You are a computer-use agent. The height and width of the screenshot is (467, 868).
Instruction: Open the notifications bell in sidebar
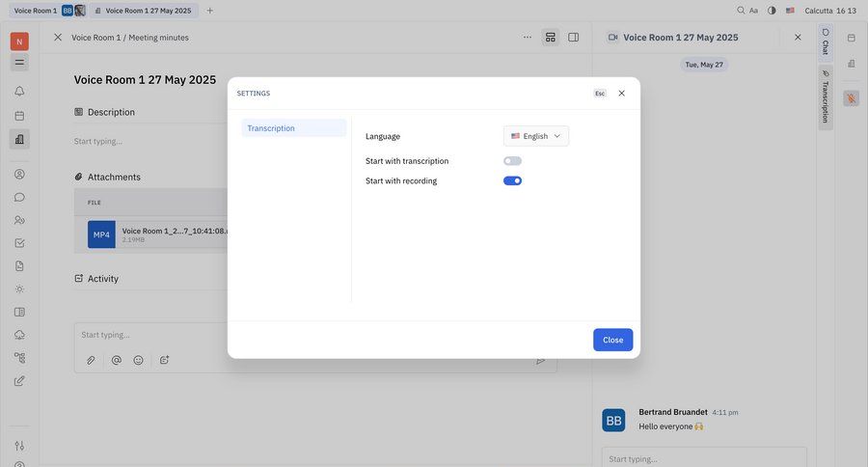coord(19,92)
